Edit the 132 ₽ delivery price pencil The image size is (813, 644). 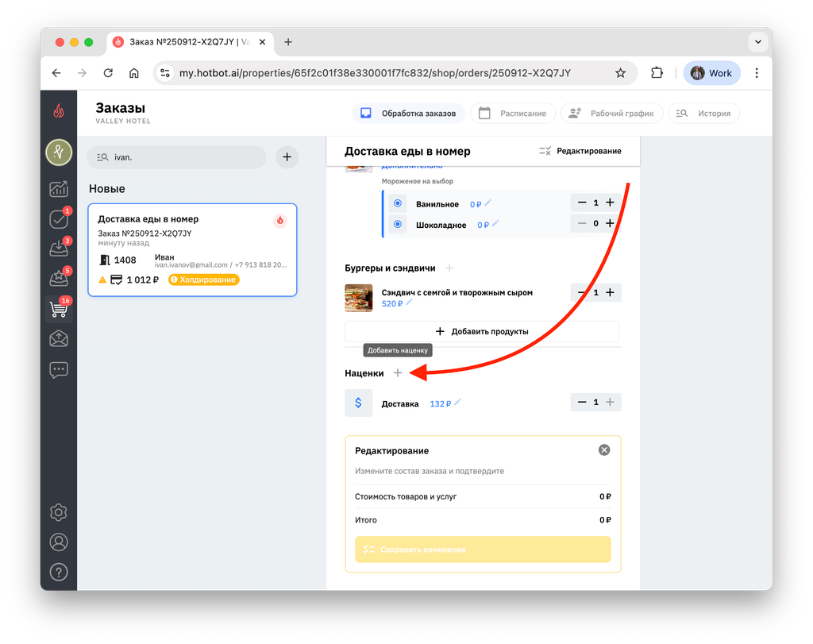tap(457, 403)
